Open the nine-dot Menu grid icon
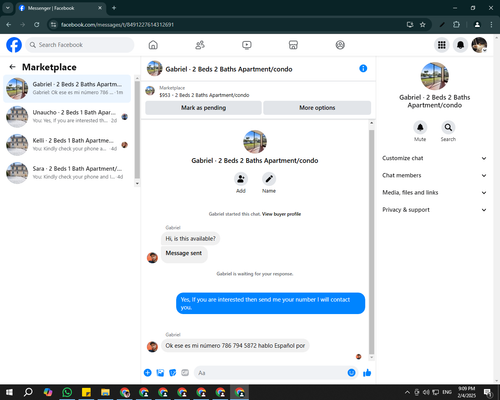Image resolution: width=500 pixels, height=400 pixels. (x=442, y=45)
